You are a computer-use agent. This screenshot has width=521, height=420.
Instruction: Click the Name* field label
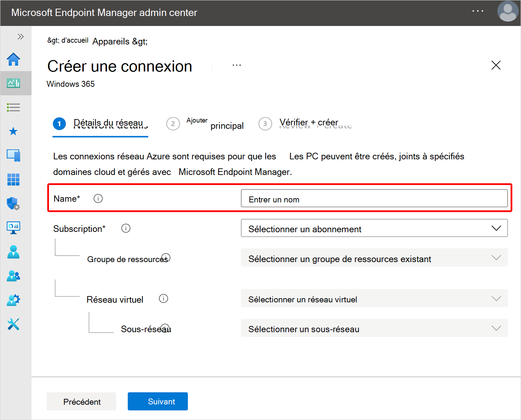[67, 199]
